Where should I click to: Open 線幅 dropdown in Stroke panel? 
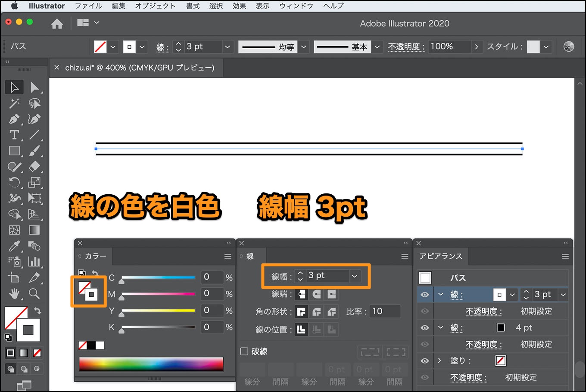355,276
